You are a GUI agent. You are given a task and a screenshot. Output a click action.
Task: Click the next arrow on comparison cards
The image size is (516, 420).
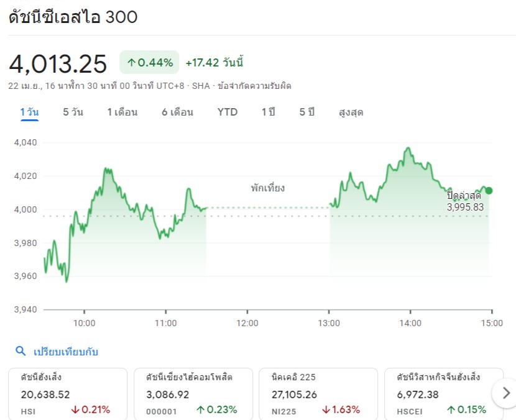click(505, 393)
